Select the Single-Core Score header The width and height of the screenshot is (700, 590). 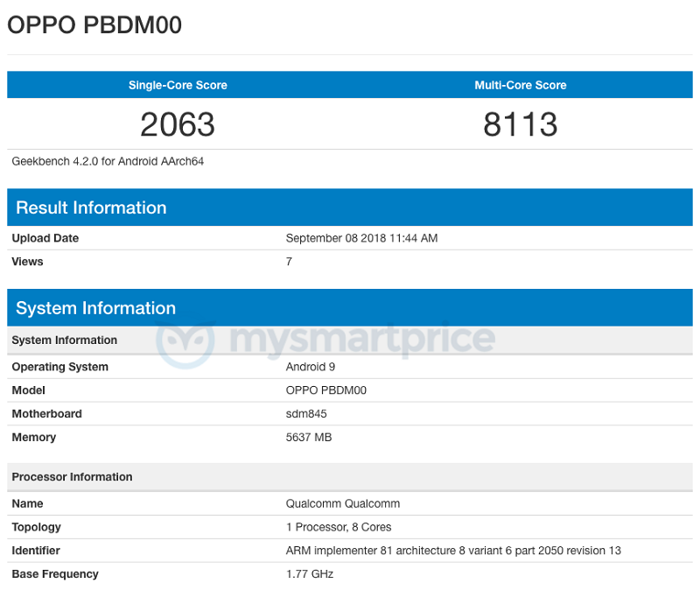[178, 85]
